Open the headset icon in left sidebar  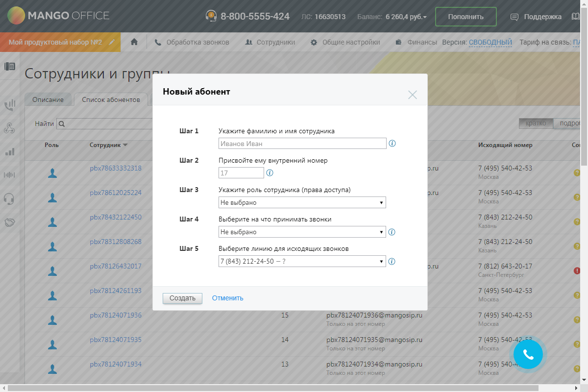click(9, 198)
